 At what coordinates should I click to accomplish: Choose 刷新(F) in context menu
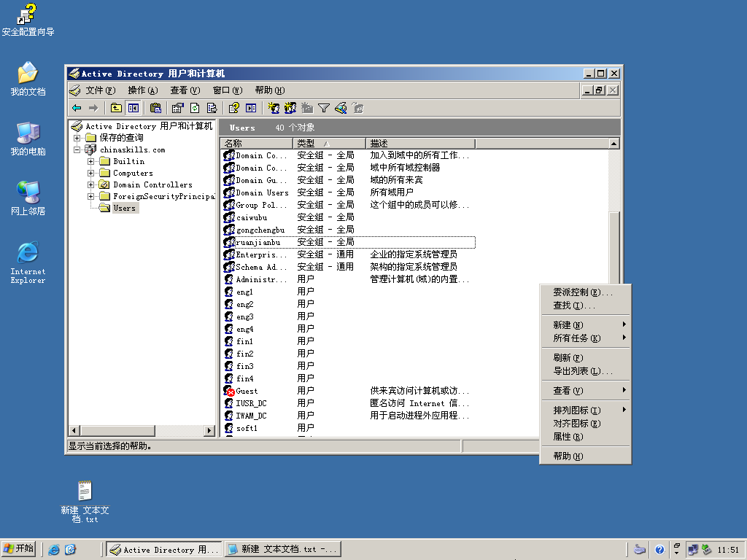[x=586, y=357]
